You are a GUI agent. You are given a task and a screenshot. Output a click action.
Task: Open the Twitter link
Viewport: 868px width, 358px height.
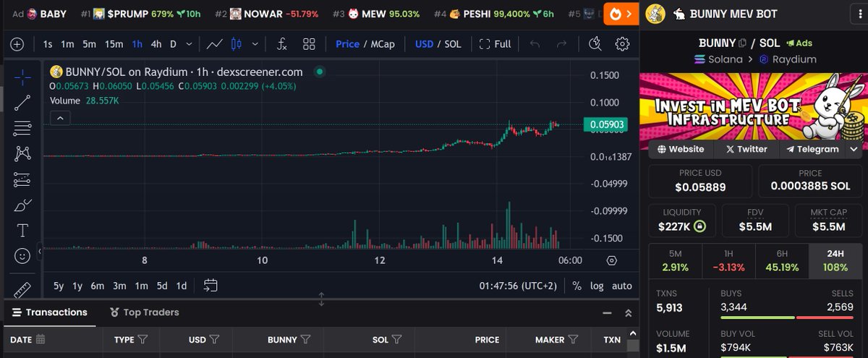[x=746, y=149]
